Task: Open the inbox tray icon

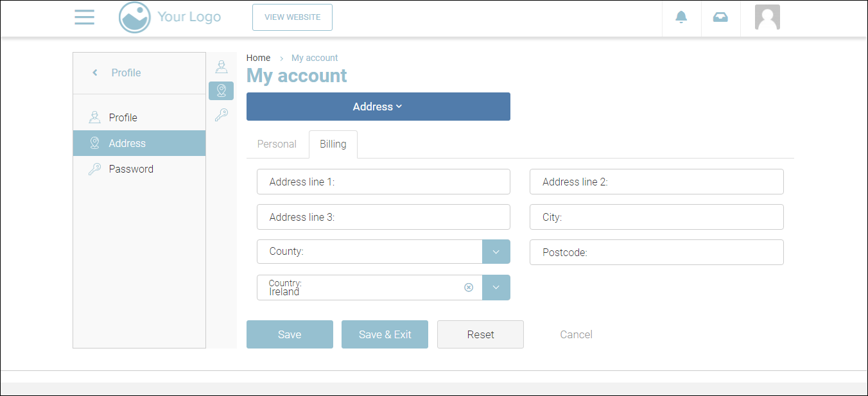Action: pos(720,17)
